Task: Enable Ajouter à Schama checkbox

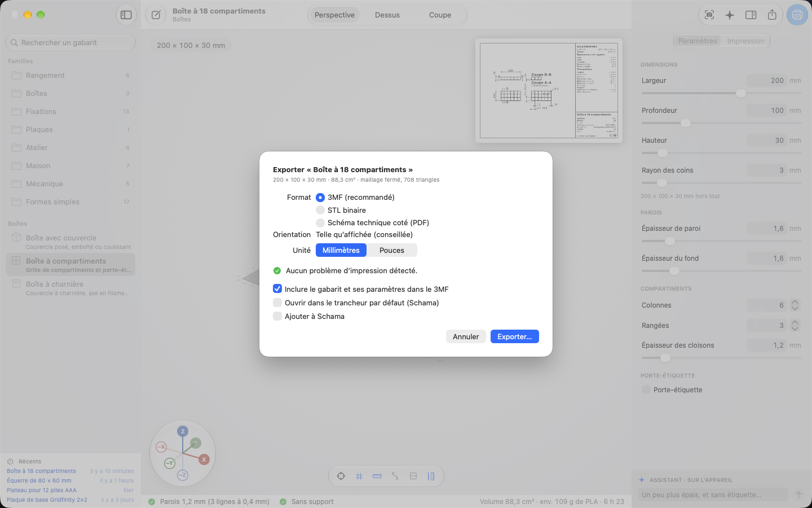Action: pyautogui.click(x=277, y=316)
